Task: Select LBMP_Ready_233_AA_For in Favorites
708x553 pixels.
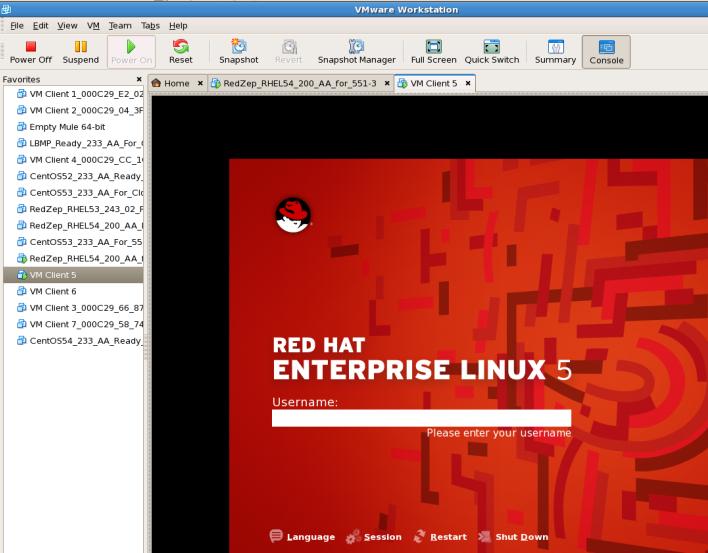Action: (73, 143)
